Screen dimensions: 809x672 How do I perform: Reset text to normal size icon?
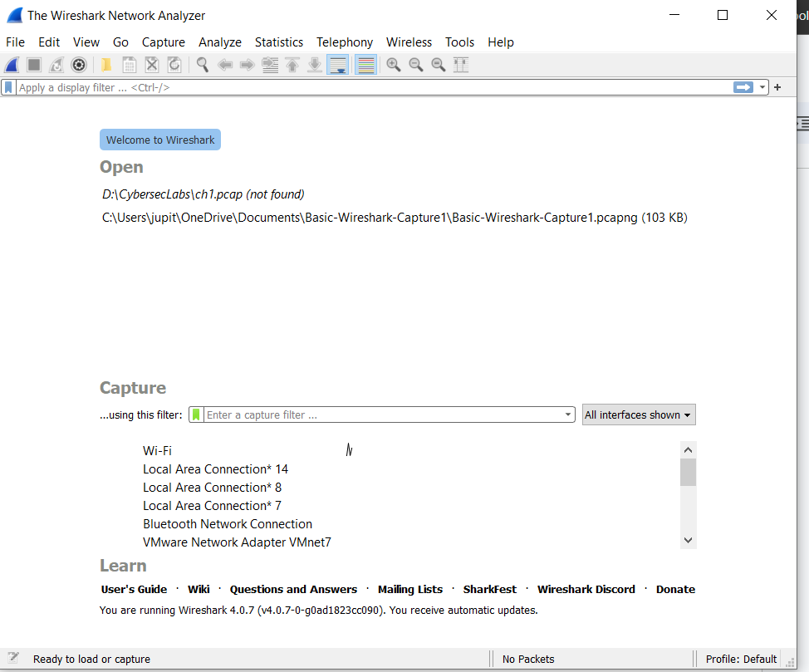[x=439, y=65]
